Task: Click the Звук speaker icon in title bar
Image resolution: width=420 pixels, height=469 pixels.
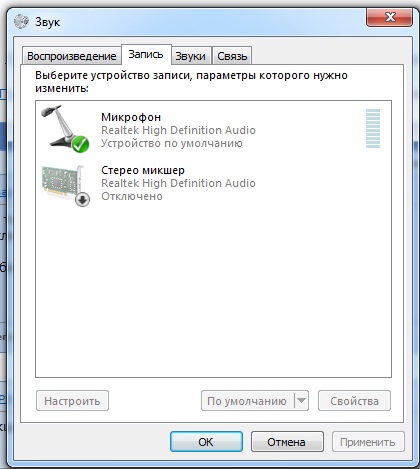Action: pyautogui.click(x=22, y=22)
